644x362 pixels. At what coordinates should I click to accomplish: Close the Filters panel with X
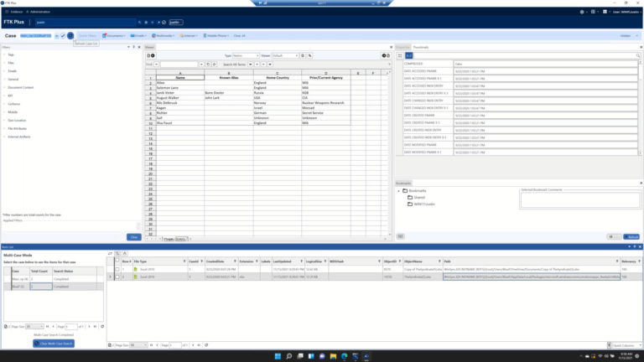pyautogui.click(x=138, y=47)
